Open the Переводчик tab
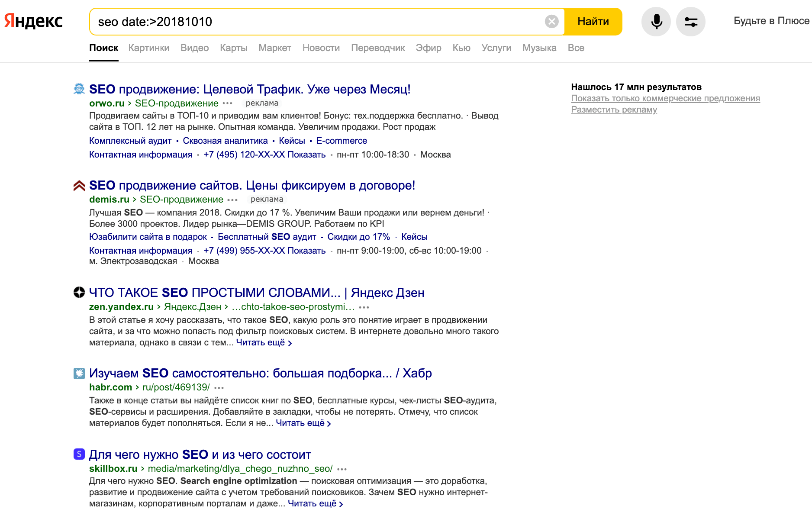The image size is (812, 522). pyautogui.click(x=378, y=48)
